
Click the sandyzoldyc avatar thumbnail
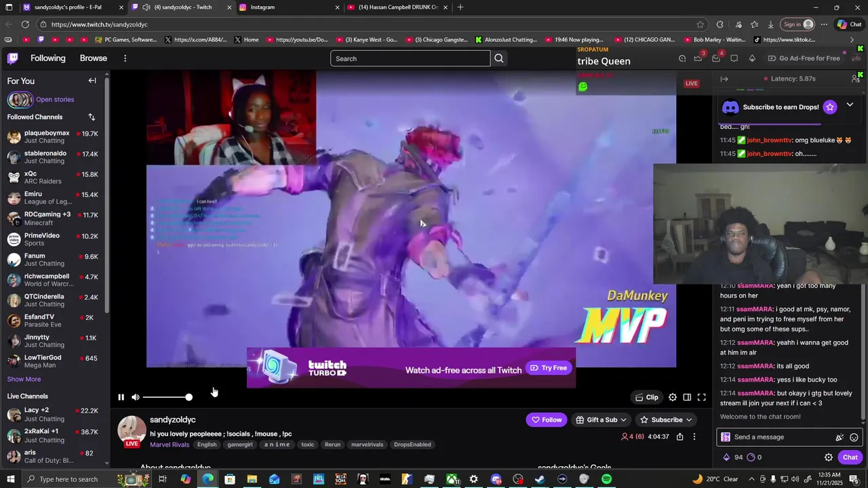coord(132,431)
